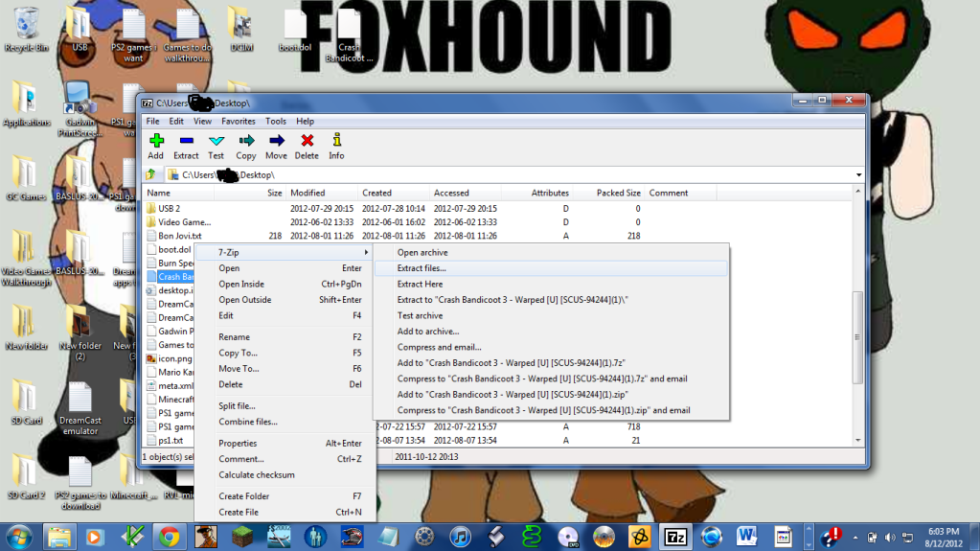Image resolution: width=980 pixels, height=551 pixels.
Task: Open the View menu
Action: pyautogui.click(x=202, y=122)
